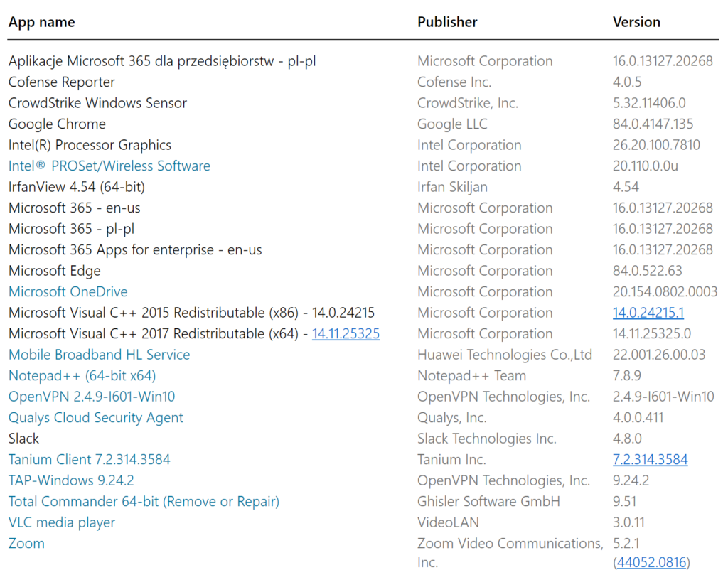Select the Microsoft Edge app name
This screenshot has height=575, width=728.
click(54, 271)
